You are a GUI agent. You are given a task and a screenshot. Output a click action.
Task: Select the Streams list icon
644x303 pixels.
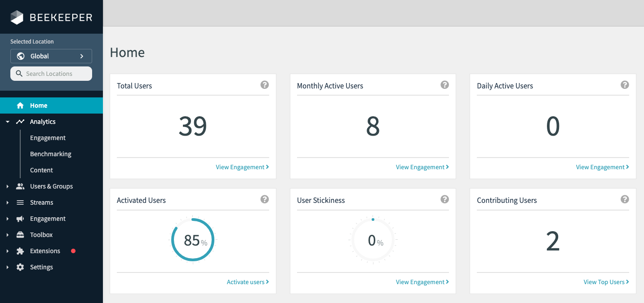coord(20,202)
